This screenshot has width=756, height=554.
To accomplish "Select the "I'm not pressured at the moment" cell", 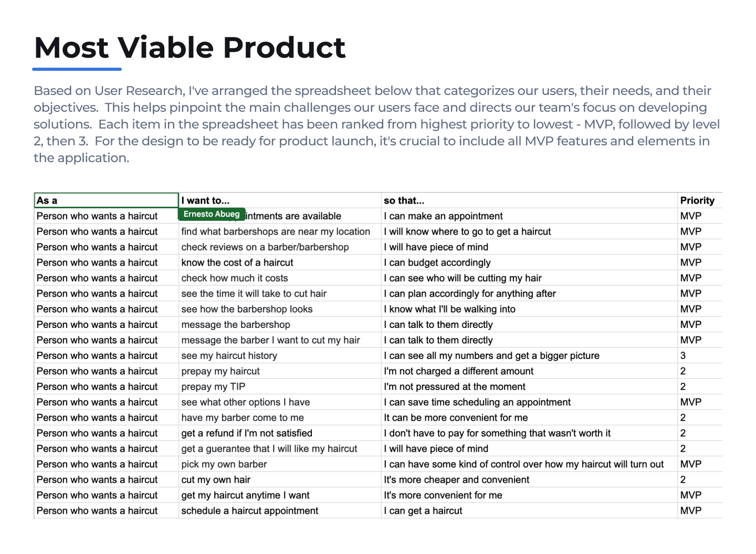I will point(455,387).
